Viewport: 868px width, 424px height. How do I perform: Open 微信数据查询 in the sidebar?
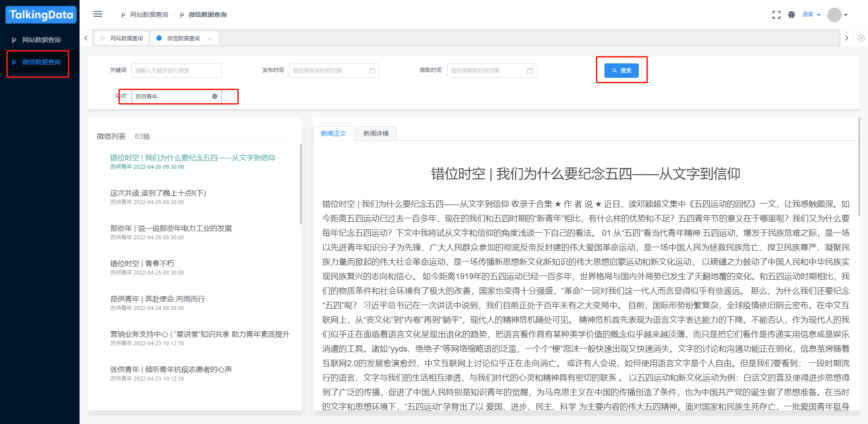(40, 62)
